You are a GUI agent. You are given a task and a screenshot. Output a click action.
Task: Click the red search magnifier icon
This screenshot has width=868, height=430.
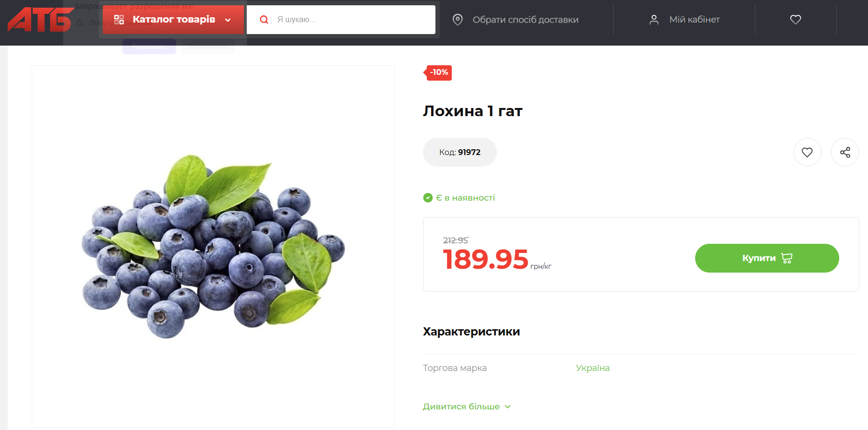coord(264,20)
